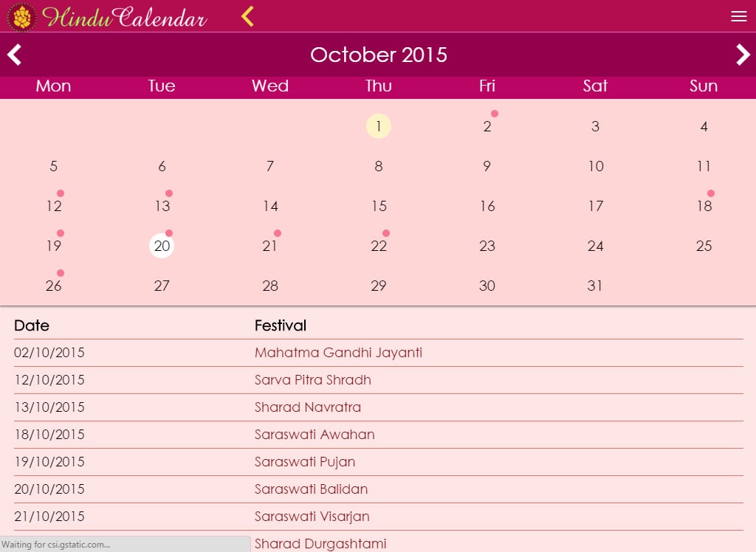Click the Sat weekday header

point(596,86)
